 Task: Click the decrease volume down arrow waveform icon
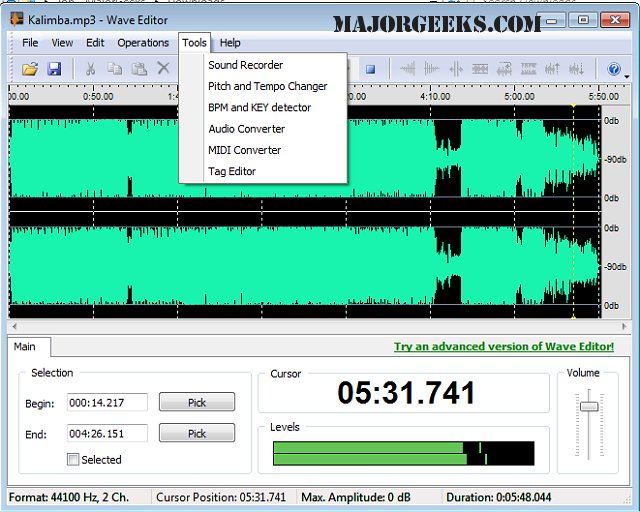tap(576, 69)
